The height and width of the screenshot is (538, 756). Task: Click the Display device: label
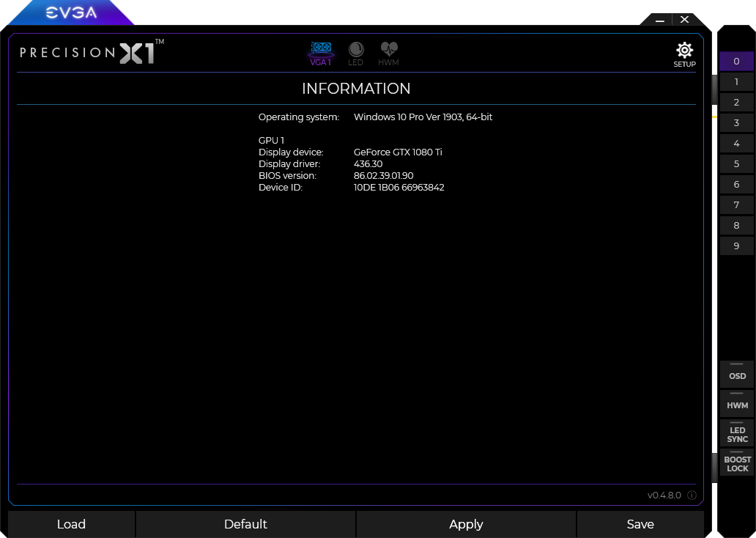291,152
